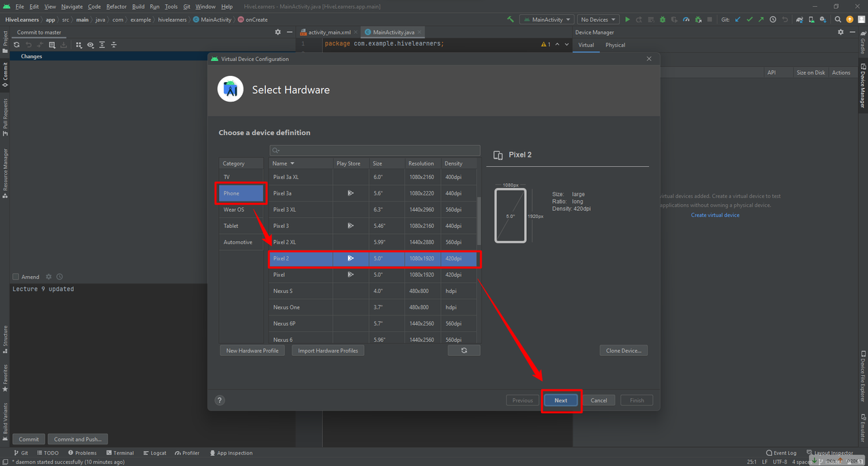868x466 pixels.
Task: Click the Commit button
Action: click(29, 439)
